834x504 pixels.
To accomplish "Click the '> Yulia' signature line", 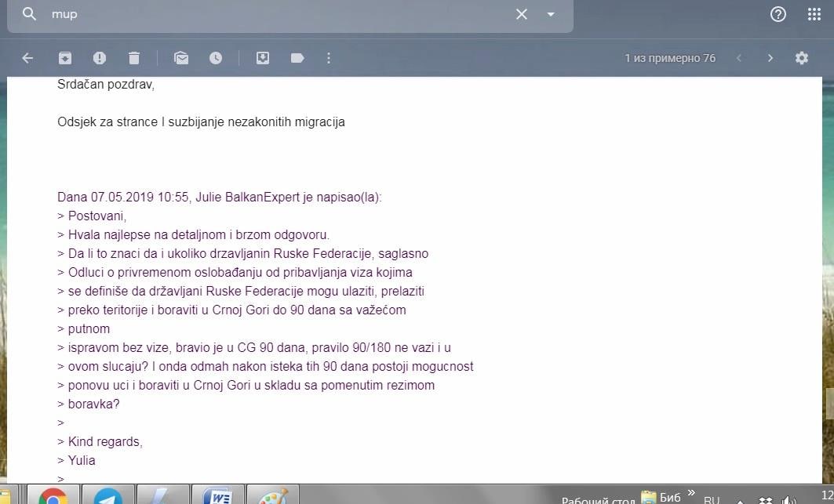I will [x=77, y=460].
